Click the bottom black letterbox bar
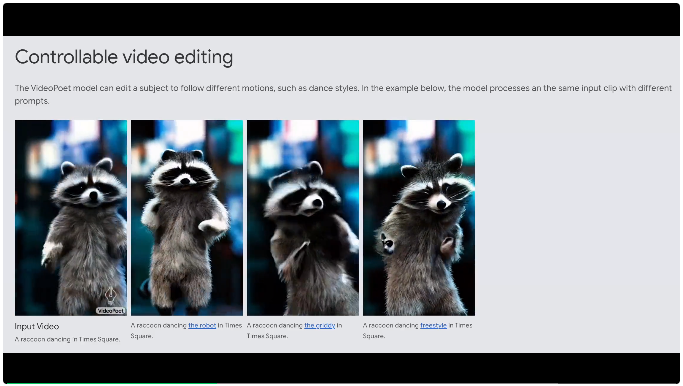This screenshot has width=683, height=386. [x=342, y=368]
